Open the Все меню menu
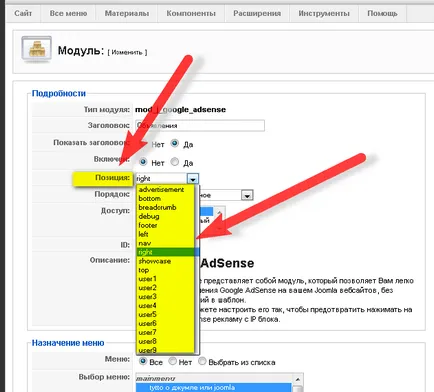 68,13
